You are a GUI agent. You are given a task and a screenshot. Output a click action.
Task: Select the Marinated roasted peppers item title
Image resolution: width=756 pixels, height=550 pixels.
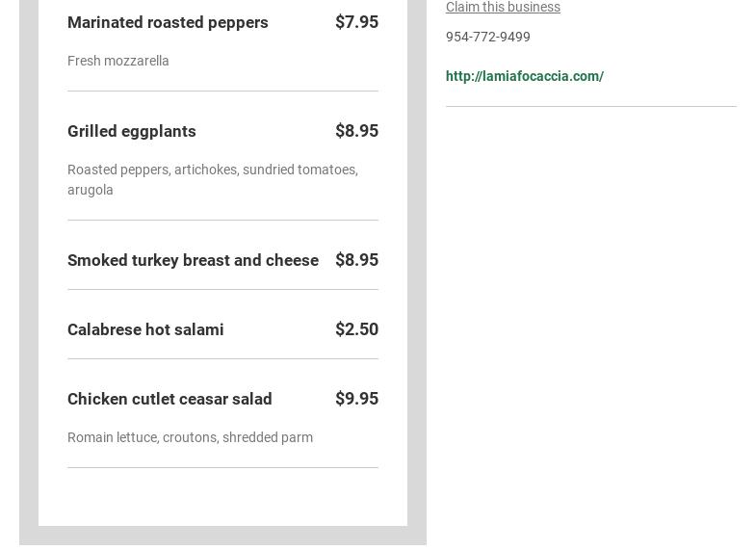[168, 22]
